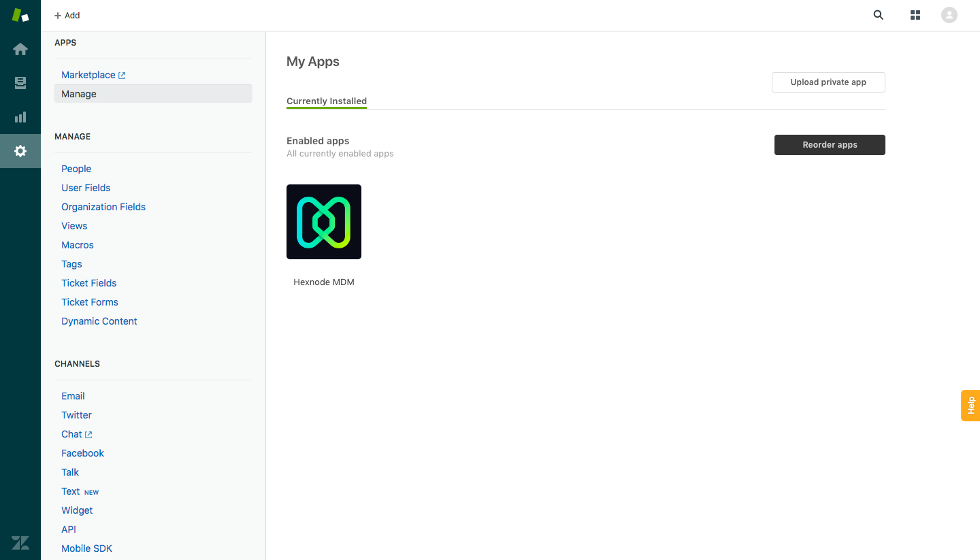Click the Hexnode MDM app name
Screen dimensions: 980x560
324,282
